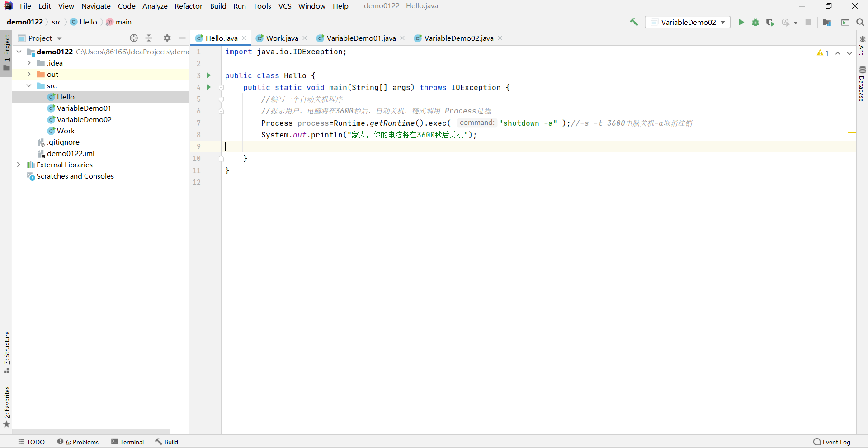Expand External Libraries node

[19, 165]
